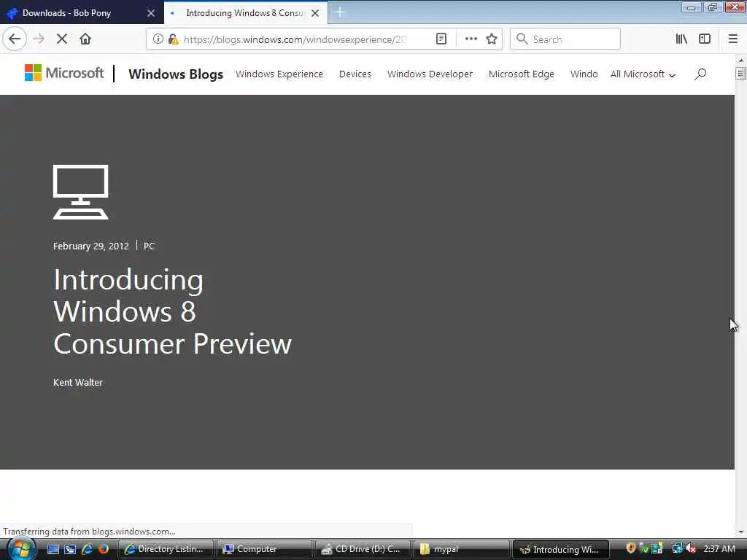
Task: Click the padlock connection warning icon
Action: click(173, 39)
